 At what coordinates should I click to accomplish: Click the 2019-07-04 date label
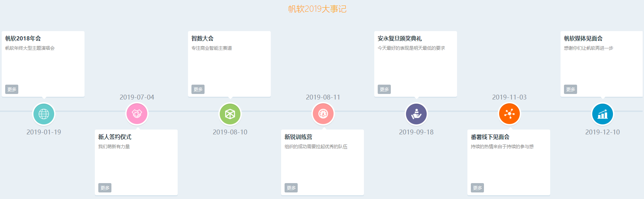137,97
